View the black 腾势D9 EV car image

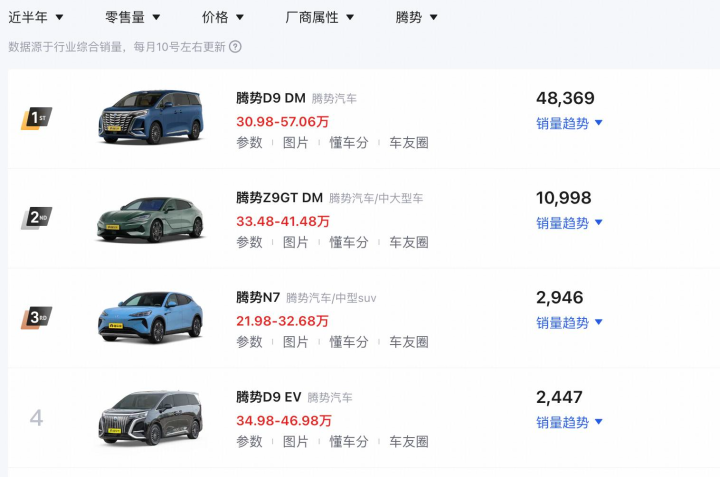[150, 418]
